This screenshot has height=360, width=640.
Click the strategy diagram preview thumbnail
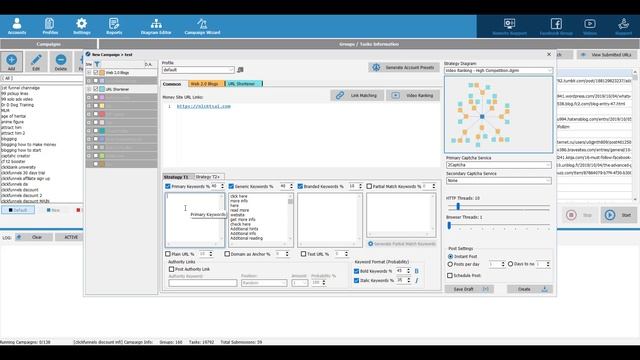point(498,115)
